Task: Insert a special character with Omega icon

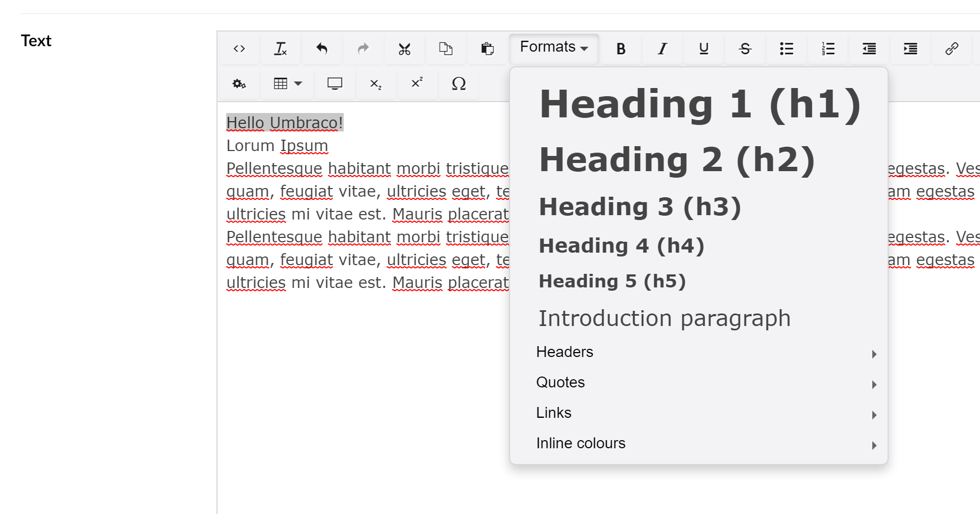Action: pyautogui.click(x=458, y=84)
